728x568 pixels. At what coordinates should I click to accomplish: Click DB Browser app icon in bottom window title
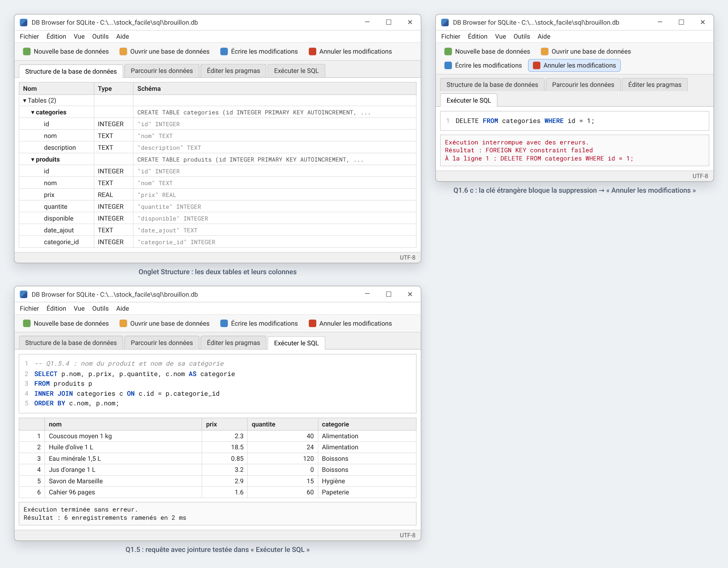pyautogui.click(x=24, y=295)
